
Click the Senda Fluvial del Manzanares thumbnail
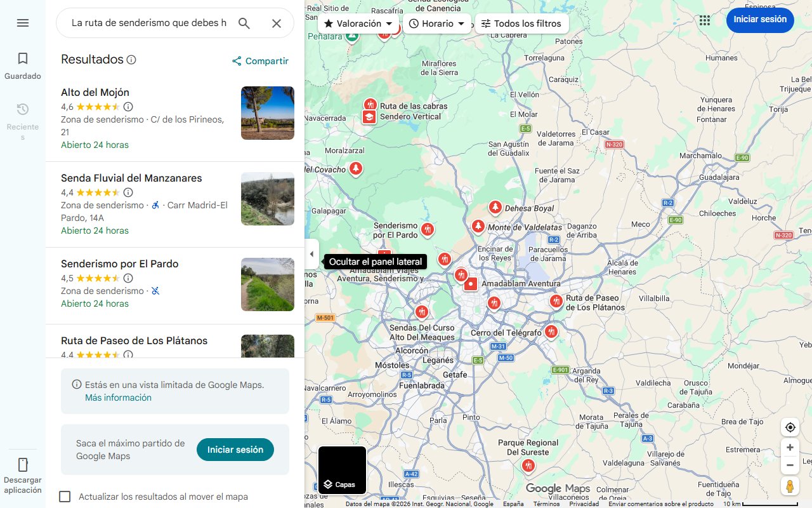pos(267,199)
